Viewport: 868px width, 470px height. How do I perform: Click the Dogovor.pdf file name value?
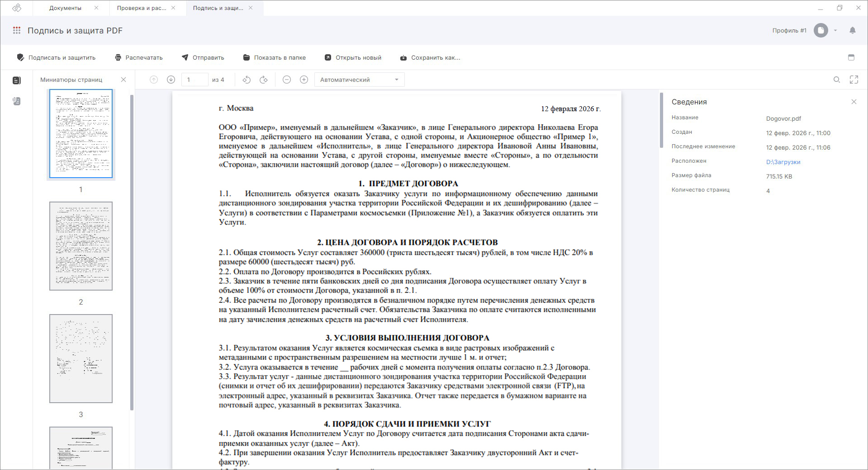[783, 118]
